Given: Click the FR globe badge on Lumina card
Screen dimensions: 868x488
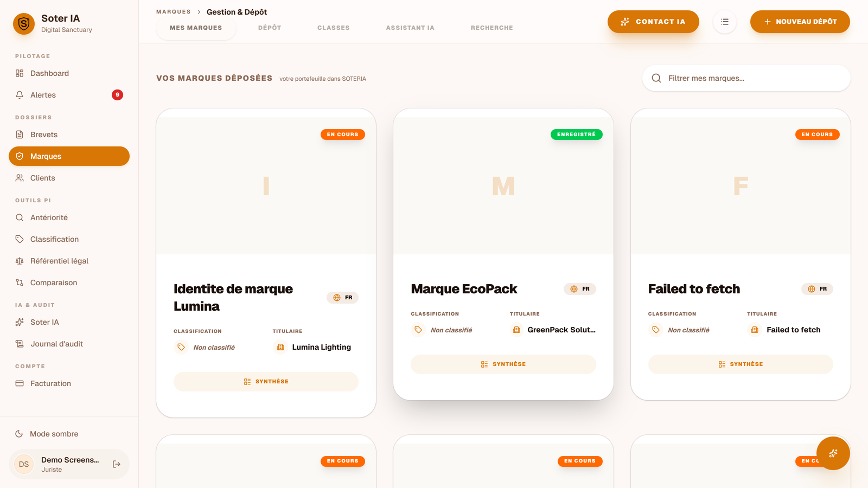Looking at the screenshot, I should 342,298.
